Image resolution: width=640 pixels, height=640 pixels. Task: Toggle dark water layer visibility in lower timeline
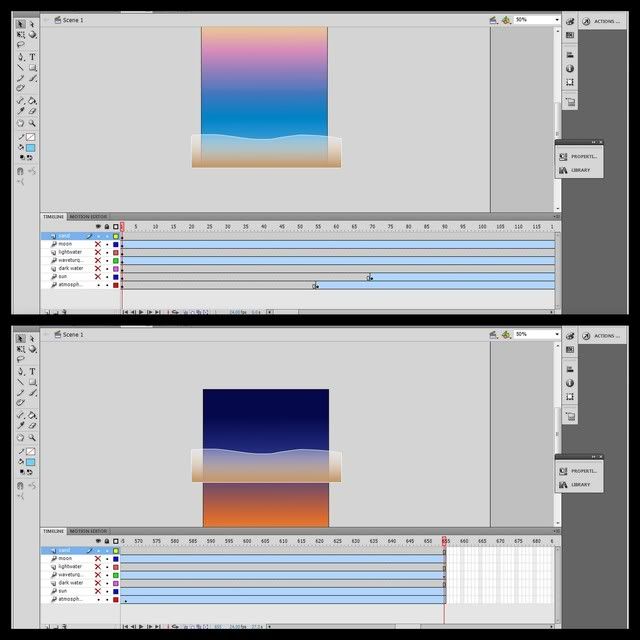(98, 583)
